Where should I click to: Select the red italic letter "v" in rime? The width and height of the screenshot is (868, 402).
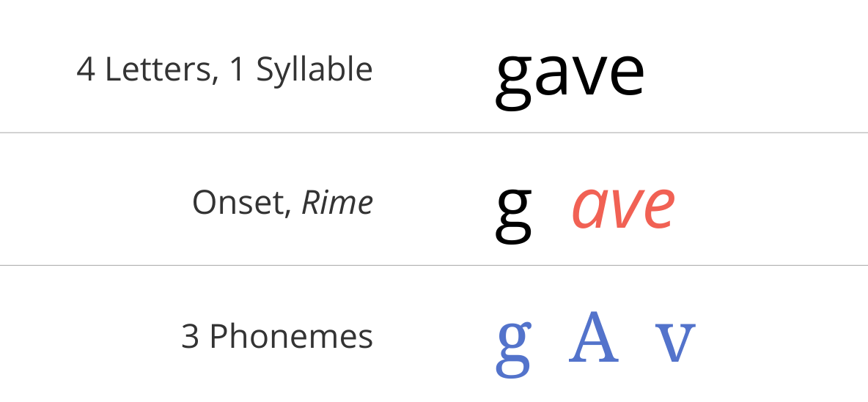622,208
